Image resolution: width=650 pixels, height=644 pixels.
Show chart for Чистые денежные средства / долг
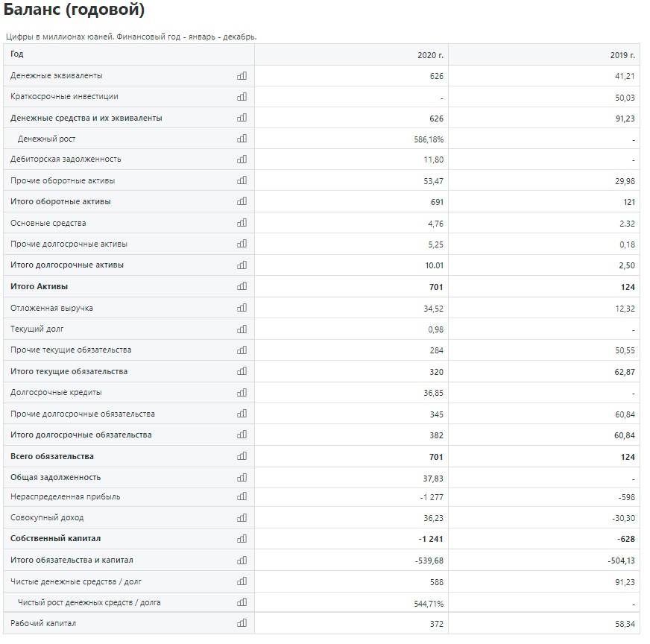[242, 581]
